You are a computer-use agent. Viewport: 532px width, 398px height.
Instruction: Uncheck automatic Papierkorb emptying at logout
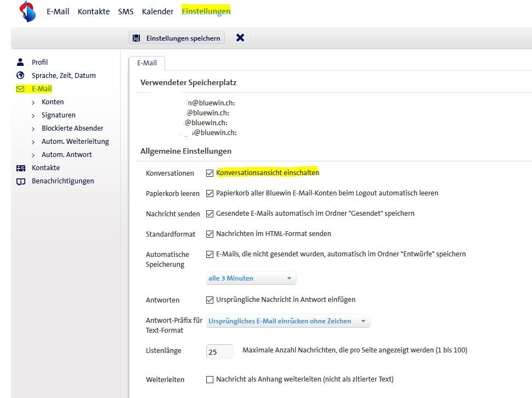point(210,193)
